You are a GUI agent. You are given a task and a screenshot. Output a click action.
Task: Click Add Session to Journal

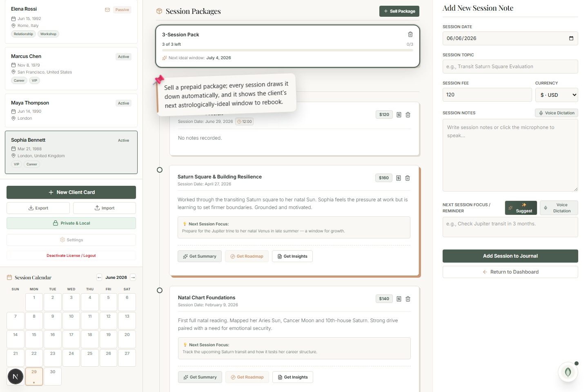(510, 256)
